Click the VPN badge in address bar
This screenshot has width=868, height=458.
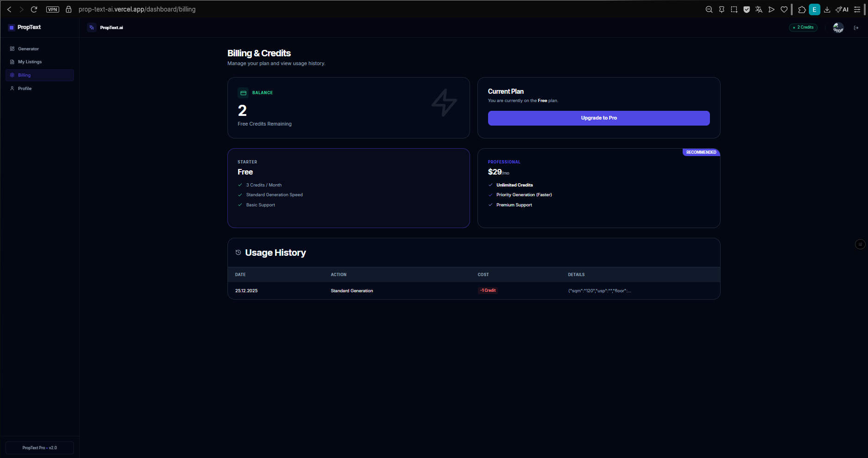[52, 9]
